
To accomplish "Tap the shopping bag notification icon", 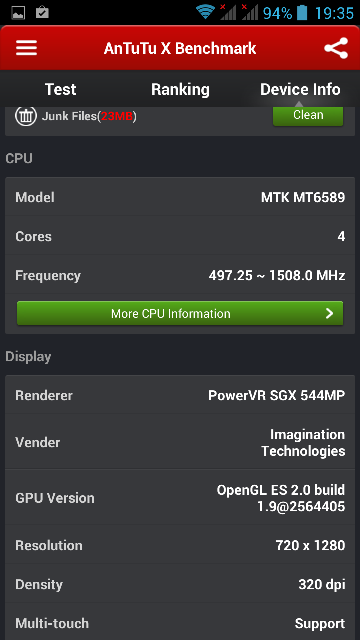I will [42, 12].
